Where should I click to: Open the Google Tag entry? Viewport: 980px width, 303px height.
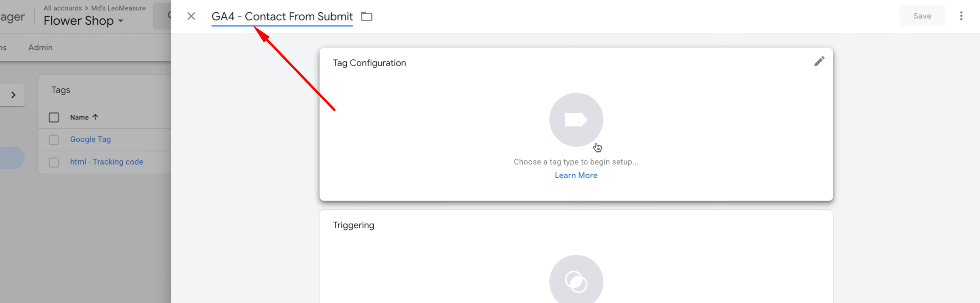click(91, 140)
